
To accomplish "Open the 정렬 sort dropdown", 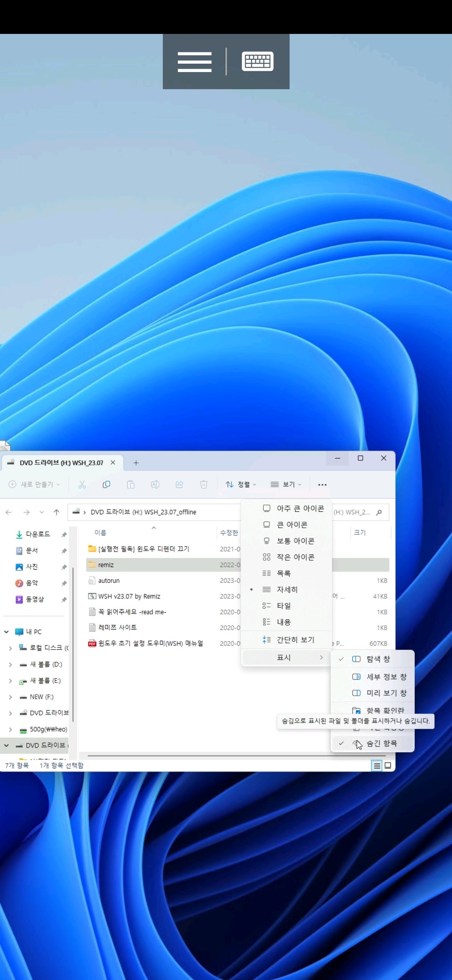I will pyautogui.click(x=241, y=485).
